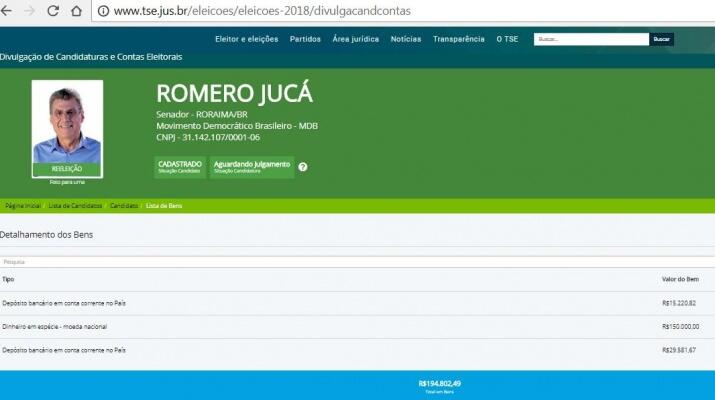Go to Candidato breadcrumb

(124, 206)
